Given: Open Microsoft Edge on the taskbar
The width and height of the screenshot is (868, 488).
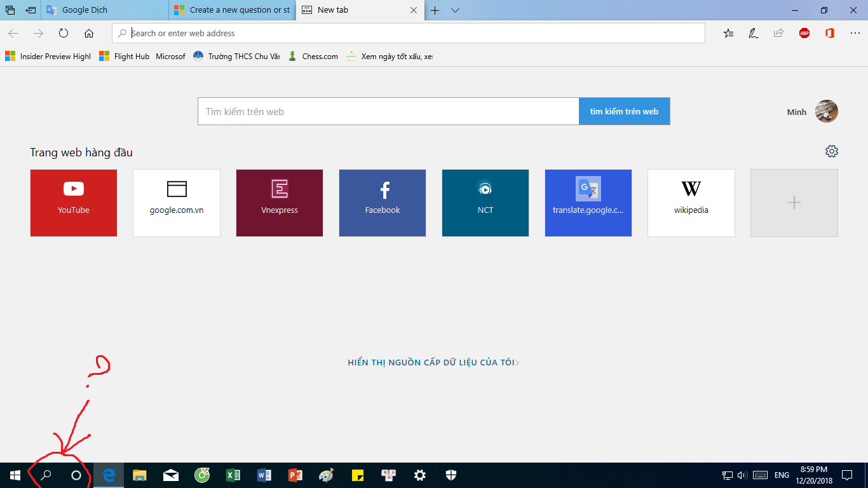Looking at the screenshot, I should click(x=109, y=475).
